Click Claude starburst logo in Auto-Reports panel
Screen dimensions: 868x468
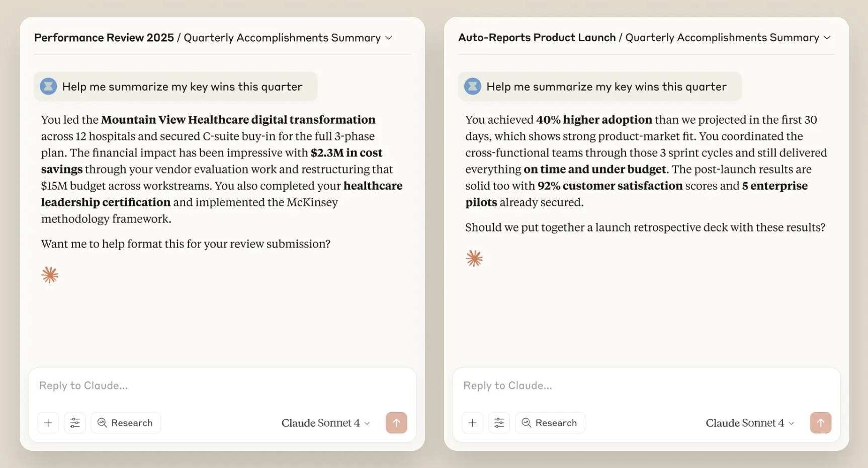pyautogui.click(x=474, y=259)
